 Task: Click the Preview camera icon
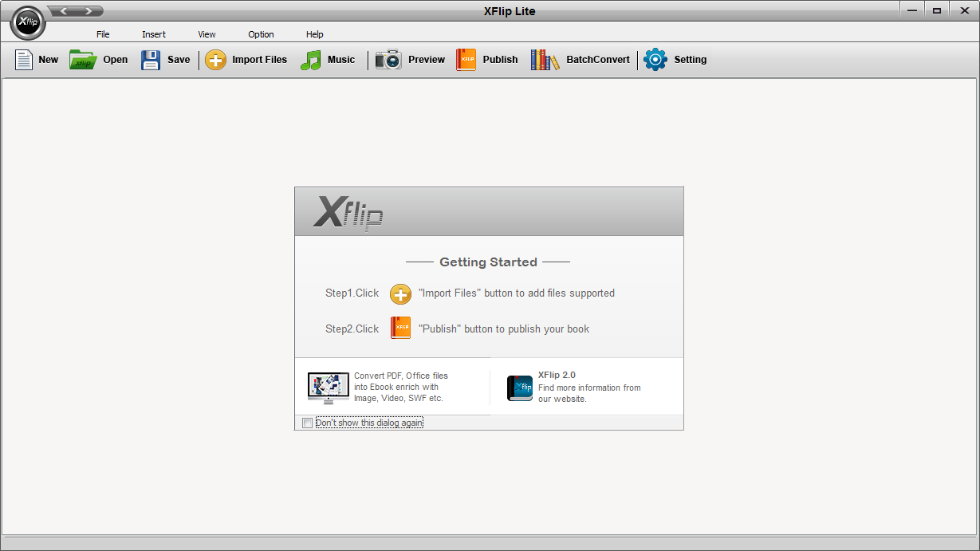388,60
